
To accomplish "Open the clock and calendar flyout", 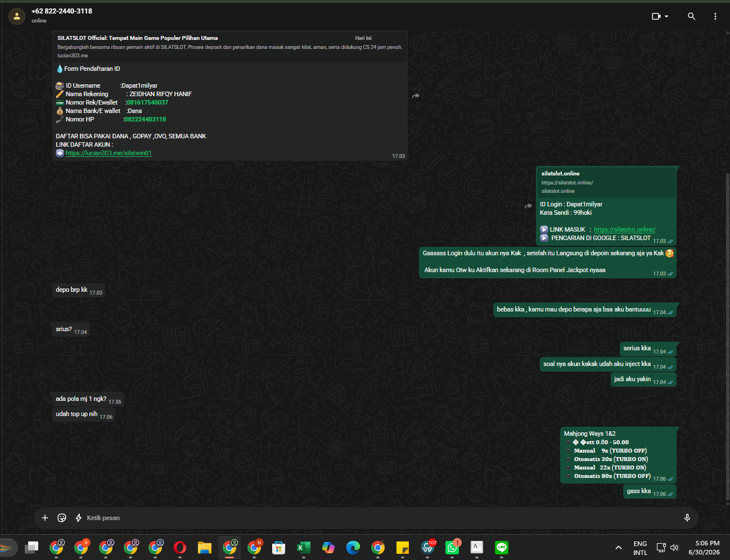I will tap(704, 548).
